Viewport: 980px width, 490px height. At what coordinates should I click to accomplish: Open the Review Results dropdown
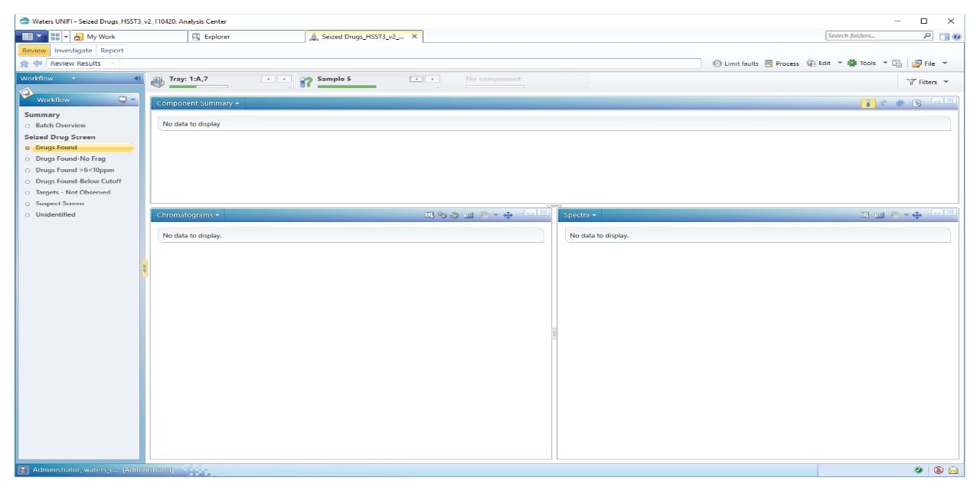click(x=113, y=64)
